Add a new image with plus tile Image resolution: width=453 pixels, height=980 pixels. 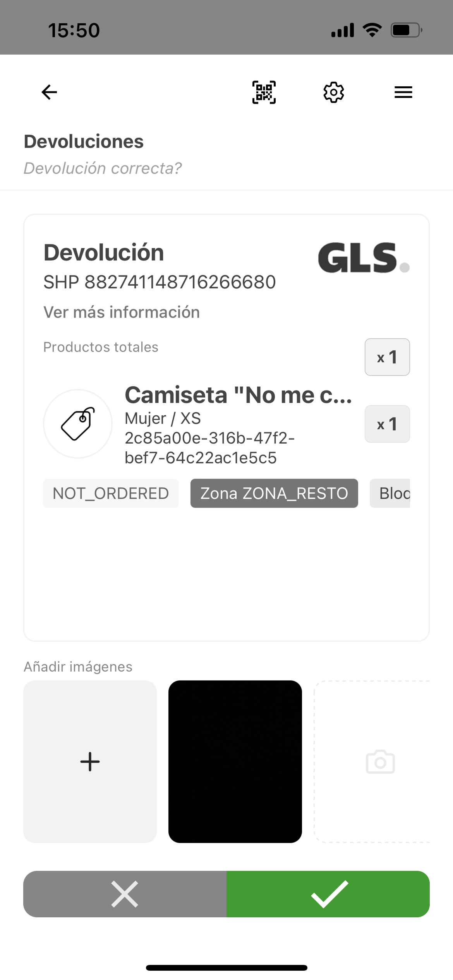90,762
